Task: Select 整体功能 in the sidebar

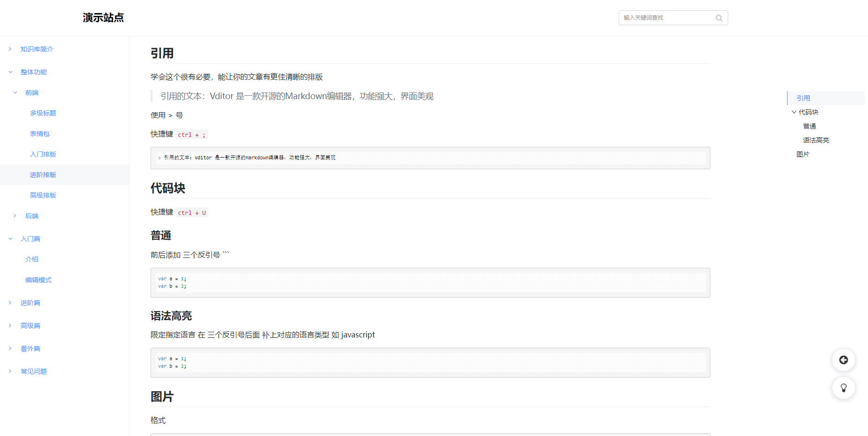Action: coord(34,72)
